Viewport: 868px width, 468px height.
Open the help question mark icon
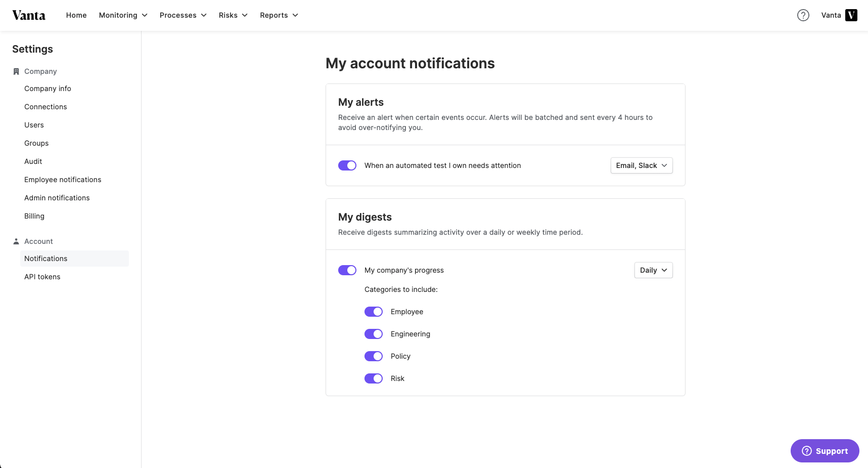(x=803, y=15)
